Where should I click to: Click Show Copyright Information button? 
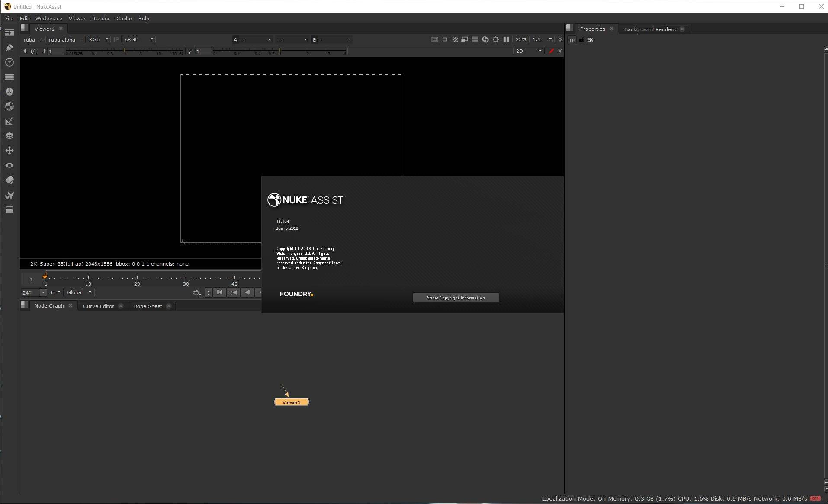click(456, 298)
